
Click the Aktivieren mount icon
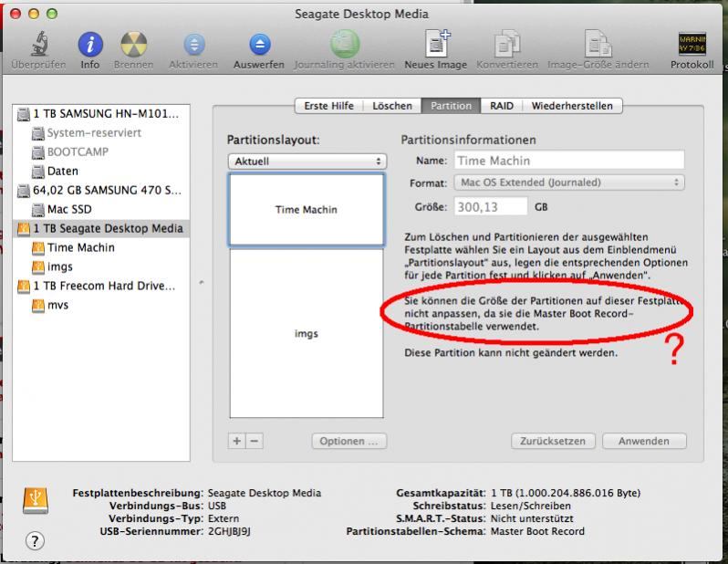[193, 45]
